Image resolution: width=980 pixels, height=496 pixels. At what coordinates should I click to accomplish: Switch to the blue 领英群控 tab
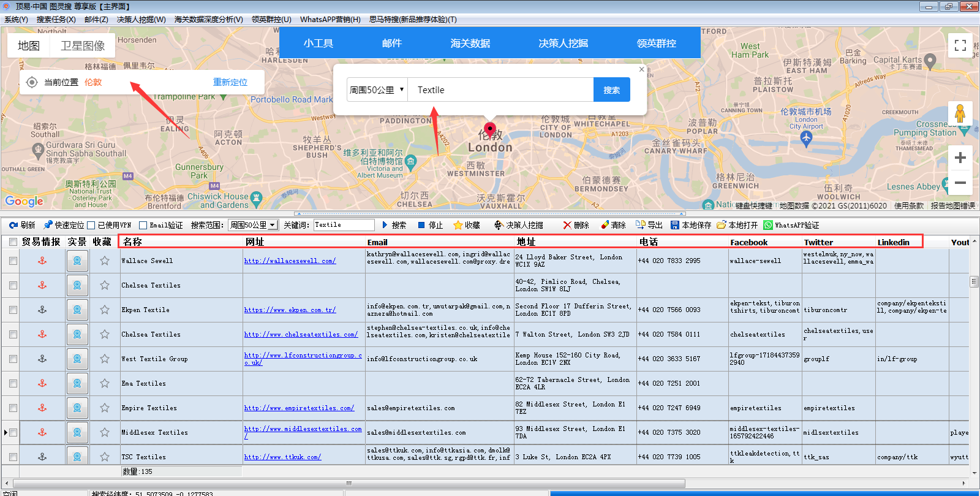click(657, 43)
